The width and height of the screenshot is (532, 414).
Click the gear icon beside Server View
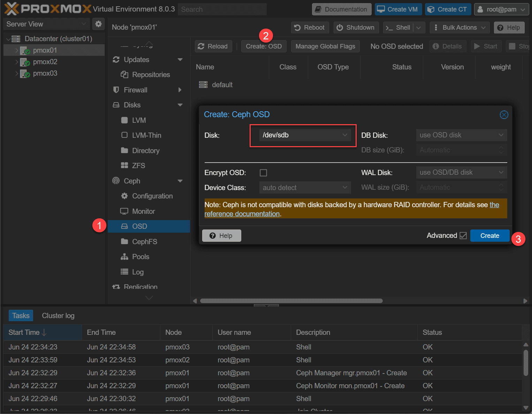pyautogui.click(x=98, y=24)
